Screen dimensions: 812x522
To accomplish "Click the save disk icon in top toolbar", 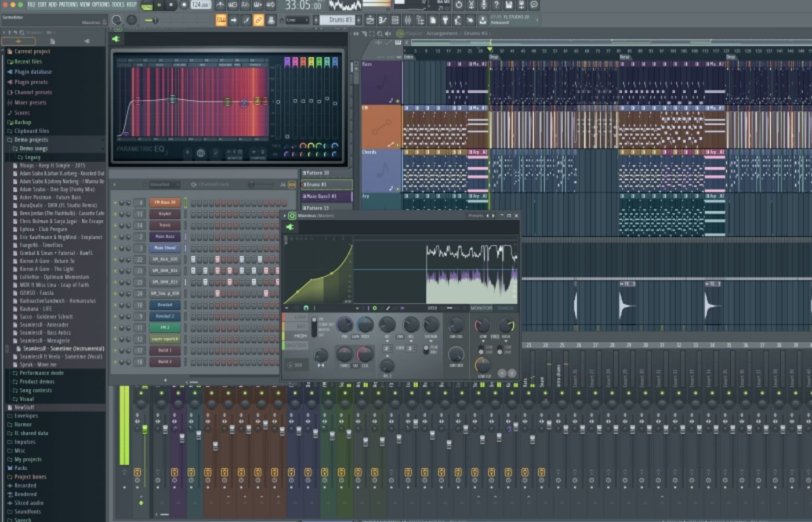I will pos(509,5).
